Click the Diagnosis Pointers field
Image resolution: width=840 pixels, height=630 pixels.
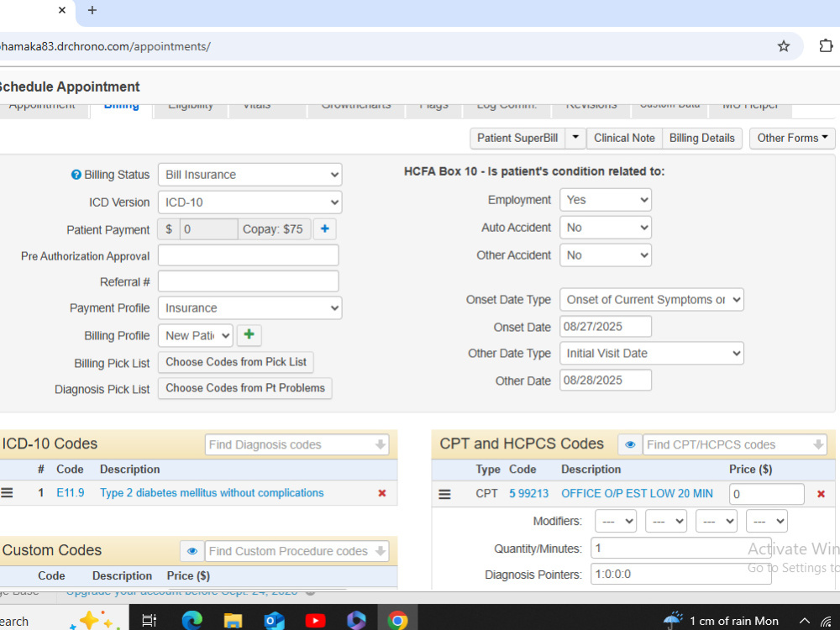(x=681, y=575)
